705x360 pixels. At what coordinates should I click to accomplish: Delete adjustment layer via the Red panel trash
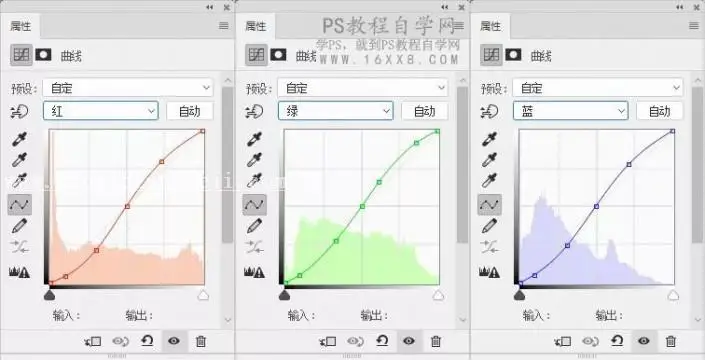[201, 342]
